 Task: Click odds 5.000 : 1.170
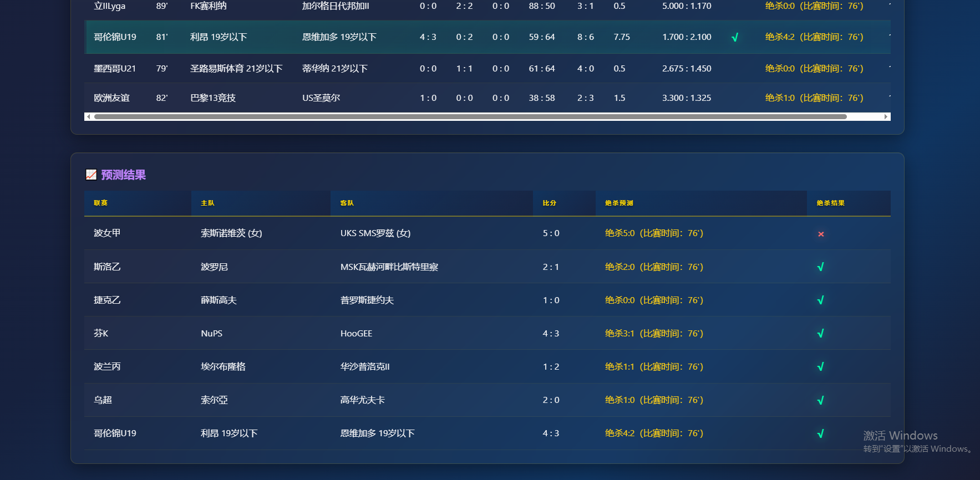[687, 6]
